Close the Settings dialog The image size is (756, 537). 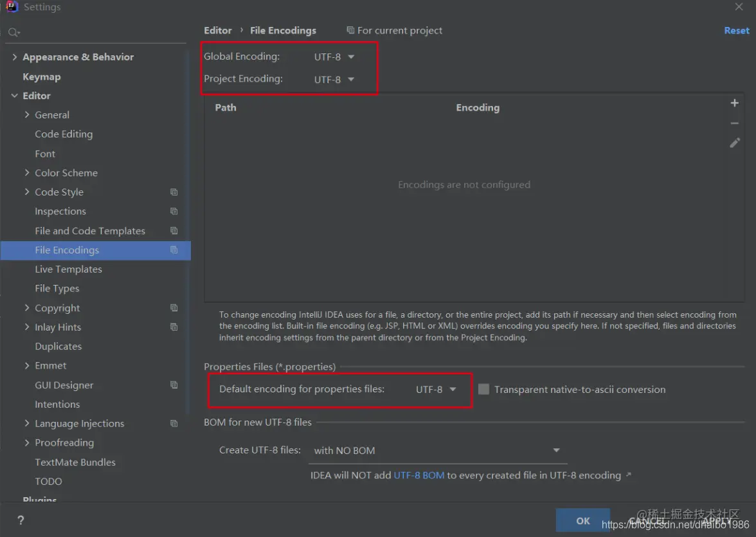tap(739, 7)
